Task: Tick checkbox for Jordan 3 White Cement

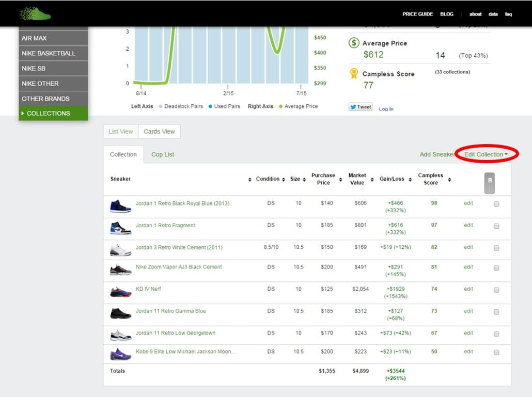Action: (496, 248)
